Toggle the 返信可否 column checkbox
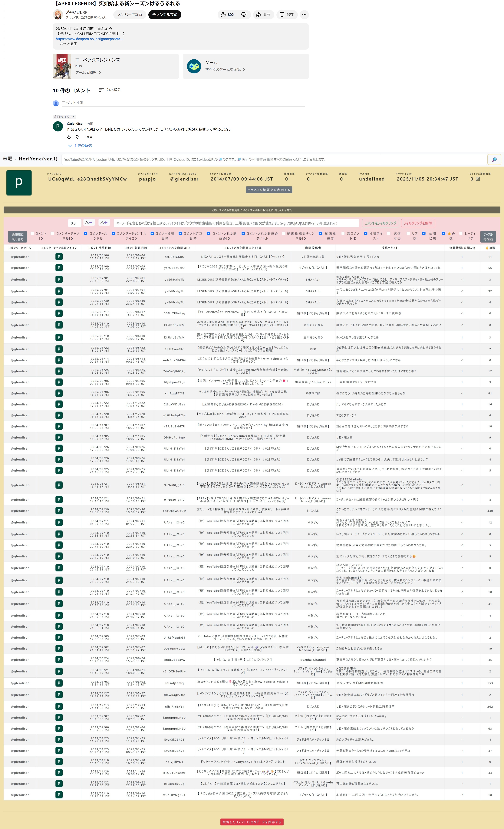 pos(388,233)
